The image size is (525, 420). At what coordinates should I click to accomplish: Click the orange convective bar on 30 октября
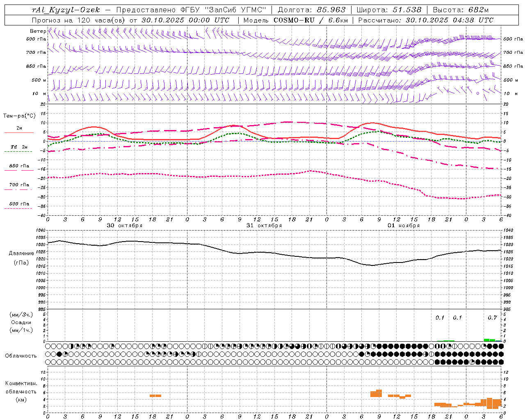coord(155,396)
